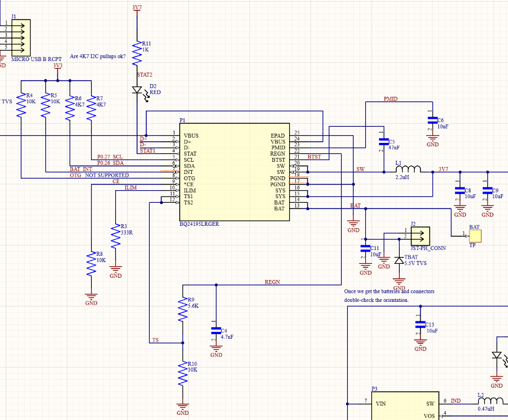
Task: Select the STAT2 net label
Action: (x=145, y=74)
